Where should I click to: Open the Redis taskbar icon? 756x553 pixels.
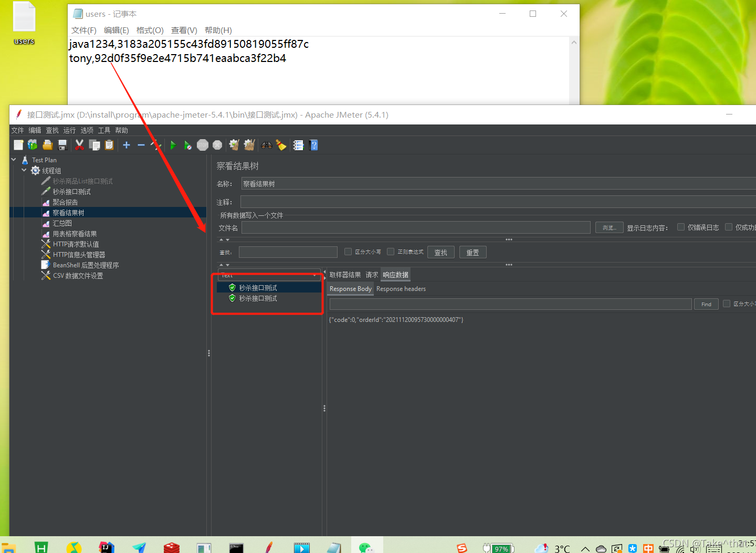pyautogui.click(x=172, y=548)
